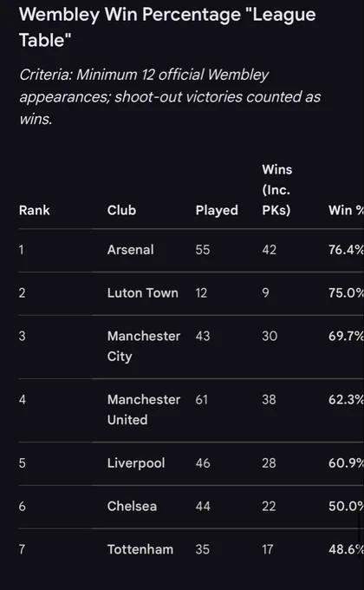Click the Wins (Inc. PKs) header
364x590 pixels.
[x=277, y=190]
